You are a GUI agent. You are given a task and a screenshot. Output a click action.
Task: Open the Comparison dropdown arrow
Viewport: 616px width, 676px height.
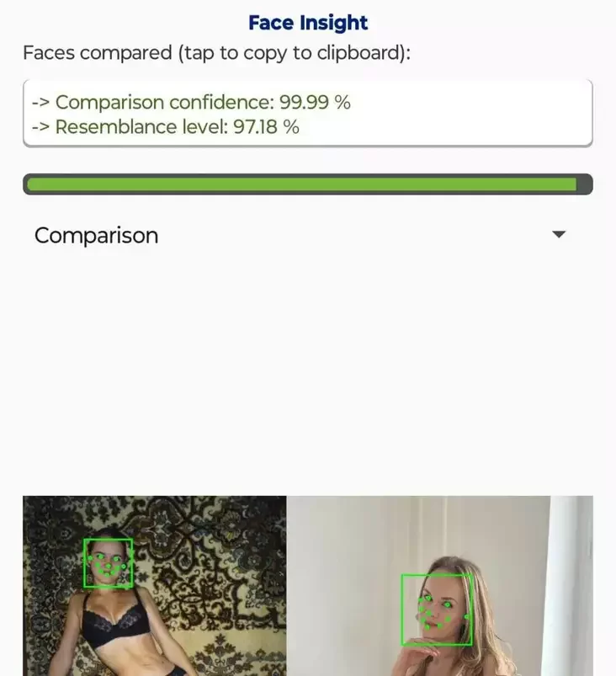tap(559, 235)
